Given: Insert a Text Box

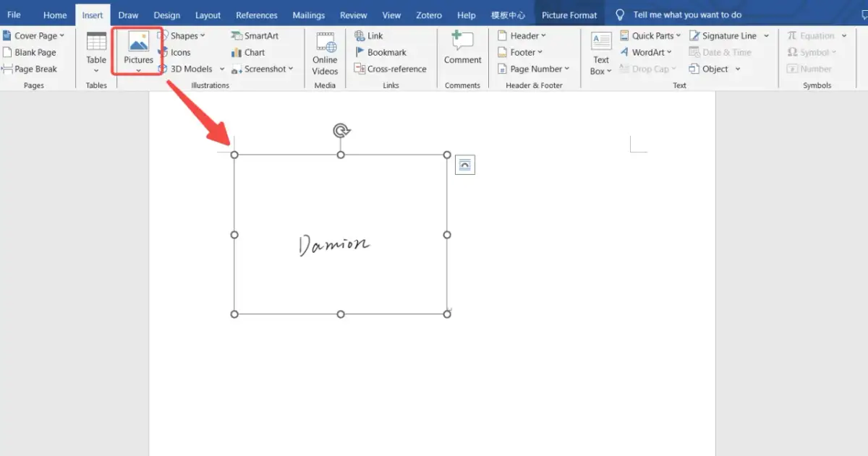Looking at the screenshot, I should (x=601, y=52).
